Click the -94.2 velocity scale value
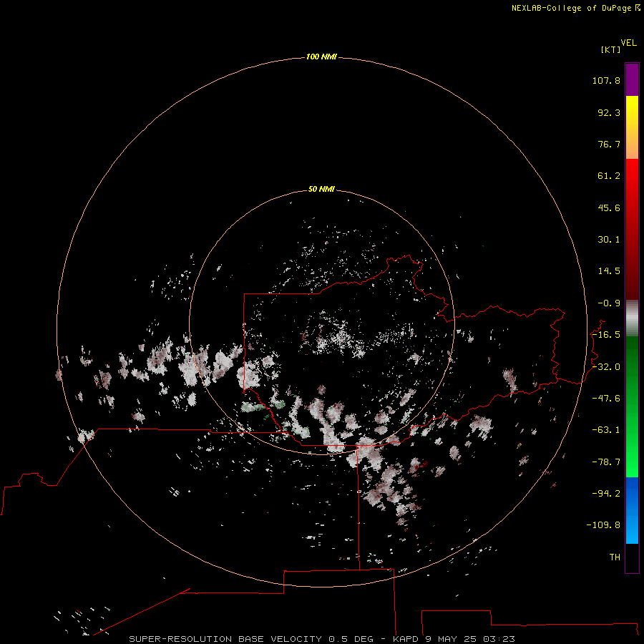This screenshot has height=644, width=644. (606, 494)
